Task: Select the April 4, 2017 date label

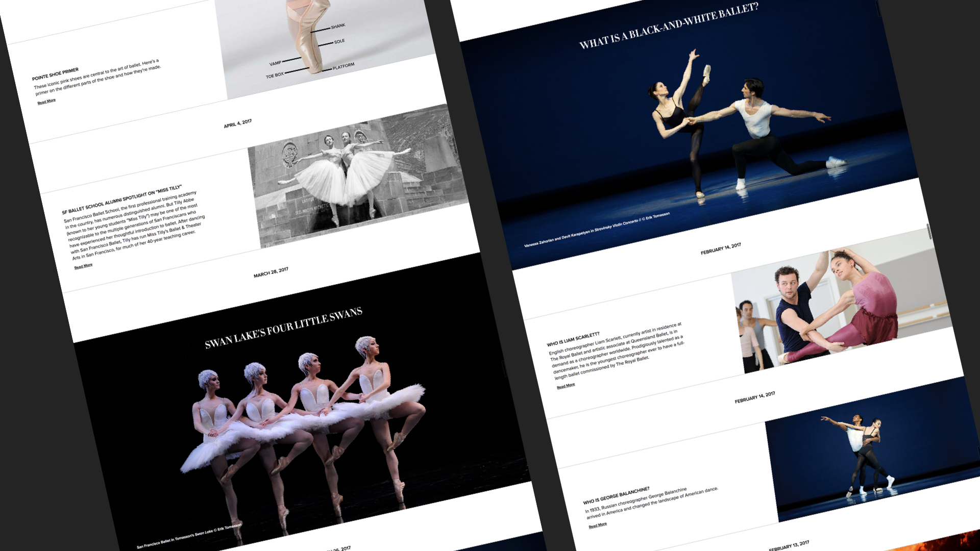Action: pyautogui.click(x=237, y=123)
